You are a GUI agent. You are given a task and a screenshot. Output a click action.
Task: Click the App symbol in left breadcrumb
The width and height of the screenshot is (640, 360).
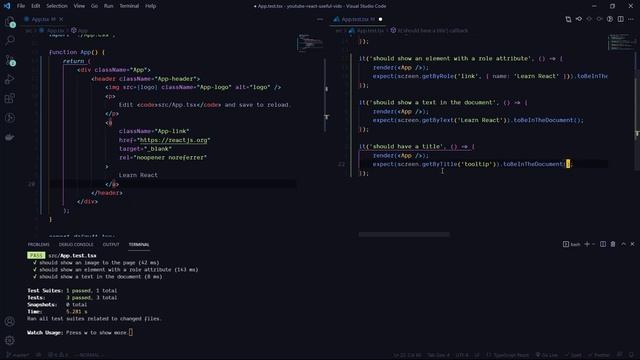[80, 30]
